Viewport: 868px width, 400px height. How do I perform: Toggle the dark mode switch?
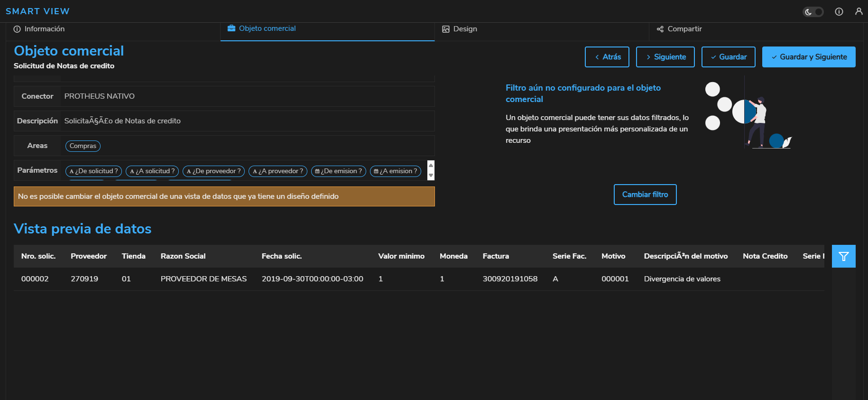pyautogui.click(x=813, y=12)
